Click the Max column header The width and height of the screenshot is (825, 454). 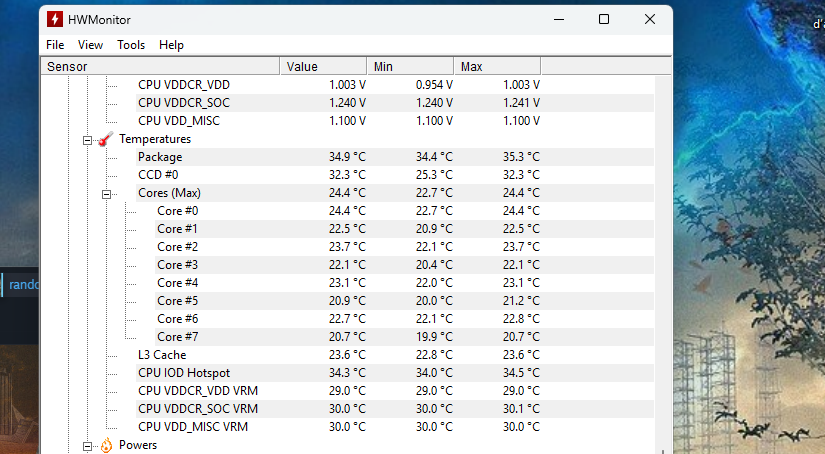497,66
